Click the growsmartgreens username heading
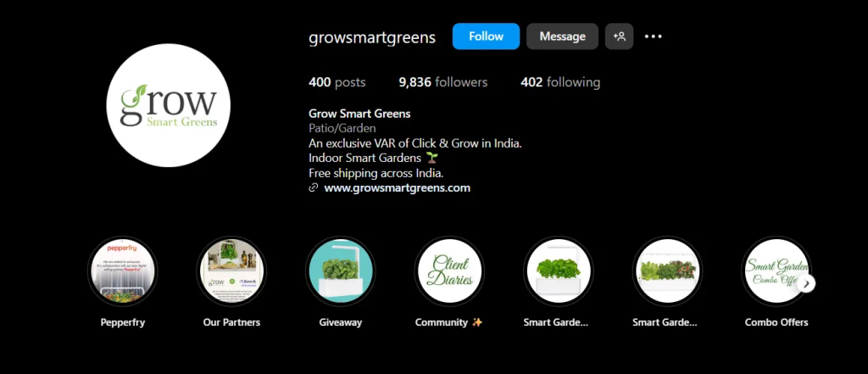Viewport: 868px width, 374px height. coord(372,37)
